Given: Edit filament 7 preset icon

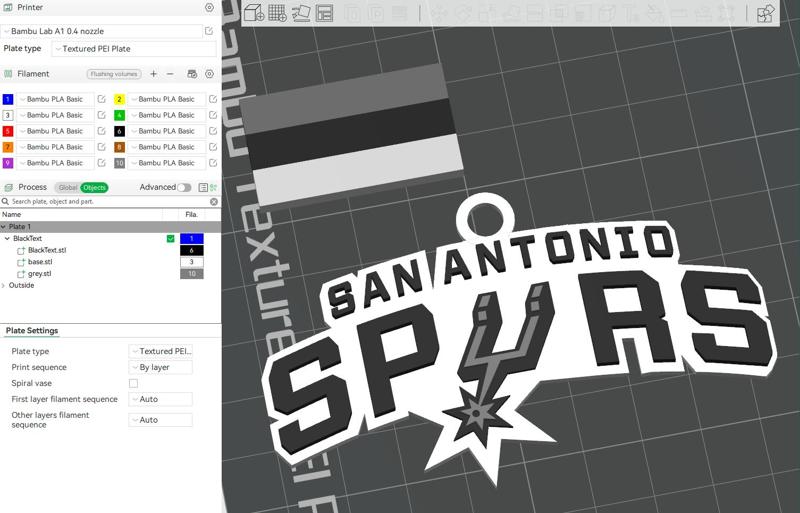Looking at the screenshot, I should click(102, 146).
